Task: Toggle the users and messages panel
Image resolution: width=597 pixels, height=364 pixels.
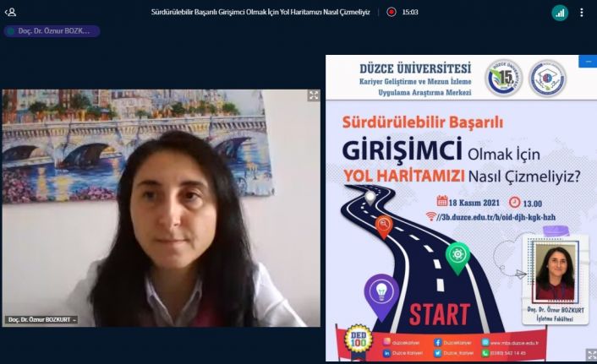Action: [11, 12]
